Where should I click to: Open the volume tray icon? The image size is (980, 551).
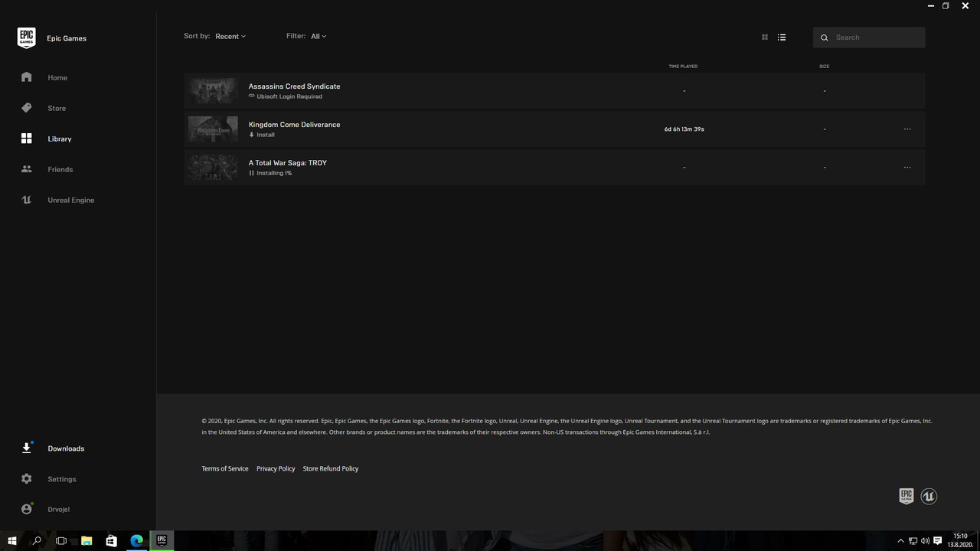click(x=925, y=541)
